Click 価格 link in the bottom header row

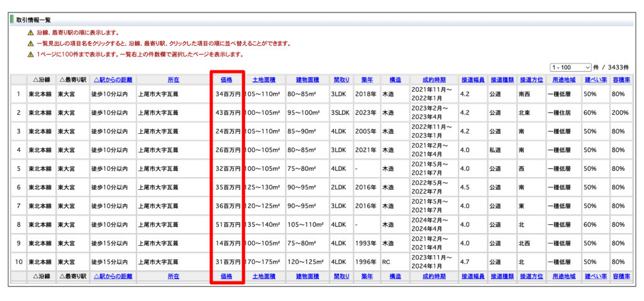[x=226, y=276]
